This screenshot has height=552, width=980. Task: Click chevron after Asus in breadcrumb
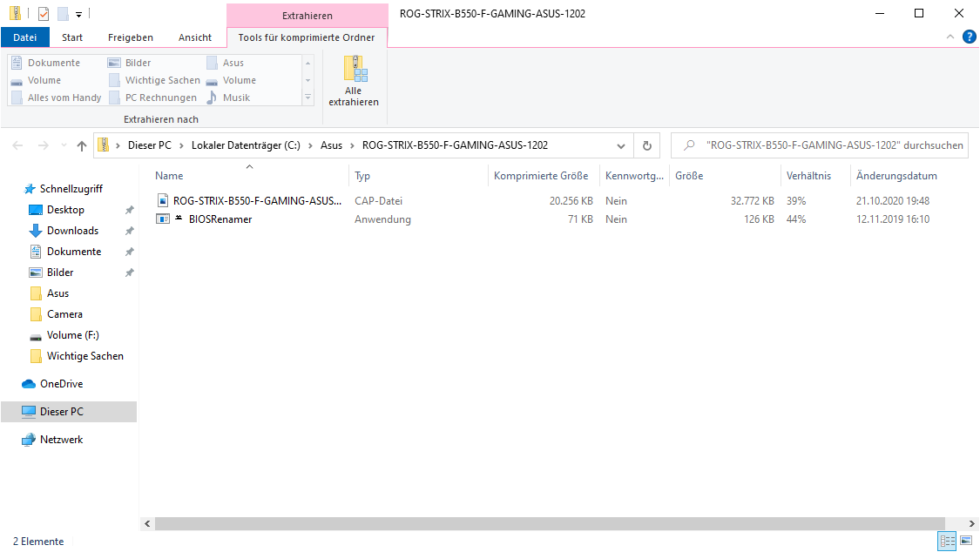tap(353, 145)
